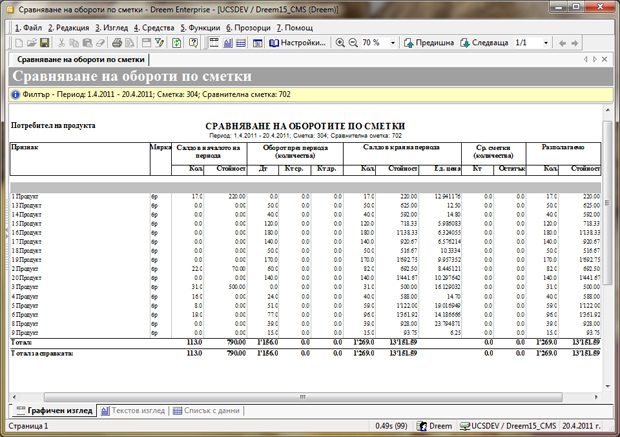This screenshot has width=620, height=437.
Task: Click the Copy icon in the toolbar
Action: point(74,43)
